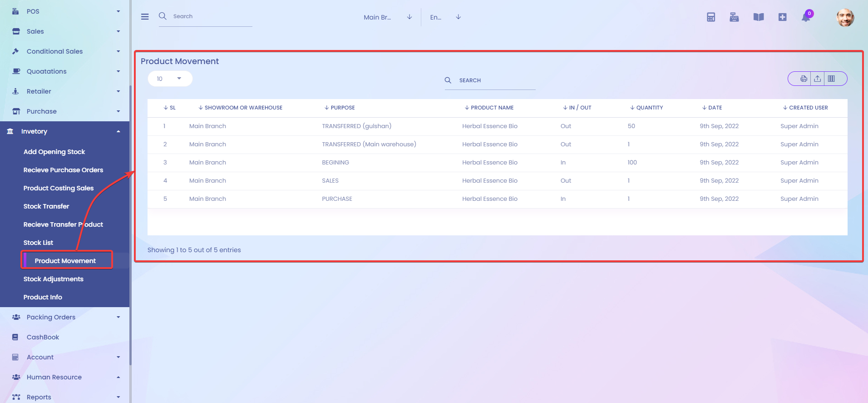Open Recieve Purchase Orders page
This screenshot has height=403, width=868.
[63, 170]
